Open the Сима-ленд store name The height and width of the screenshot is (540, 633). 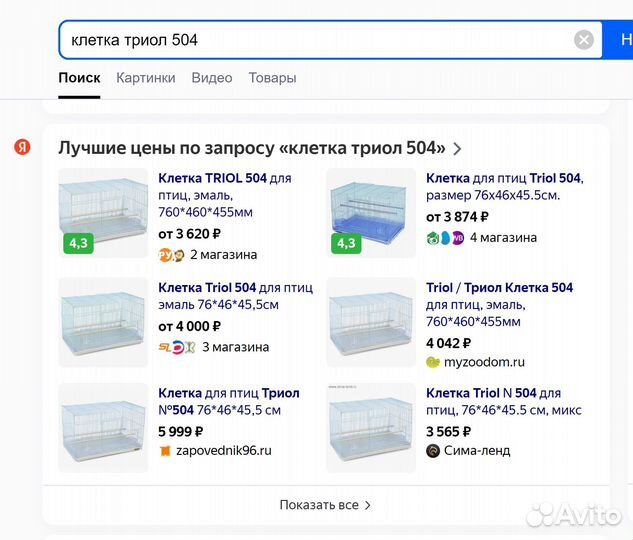pos(477,451)
